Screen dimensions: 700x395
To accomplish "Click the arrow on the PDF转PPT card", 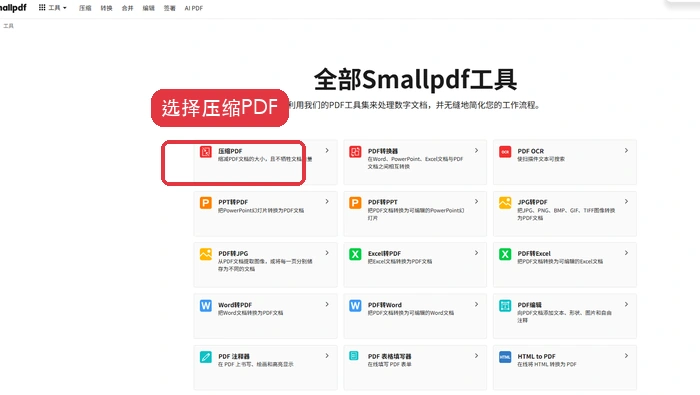I will tap(476, 202).
